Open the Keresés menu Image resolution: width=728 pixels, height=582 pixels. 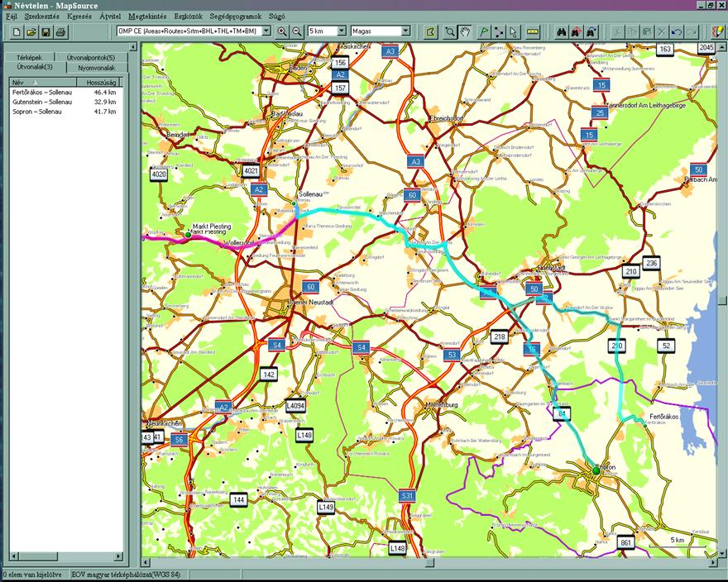click(79, 17)
